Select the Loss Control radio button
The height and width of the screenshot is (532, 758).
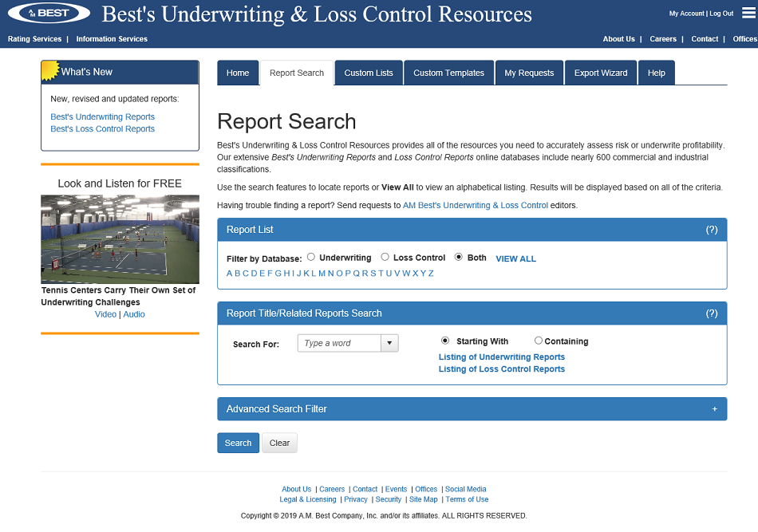[x=385, y=257]
